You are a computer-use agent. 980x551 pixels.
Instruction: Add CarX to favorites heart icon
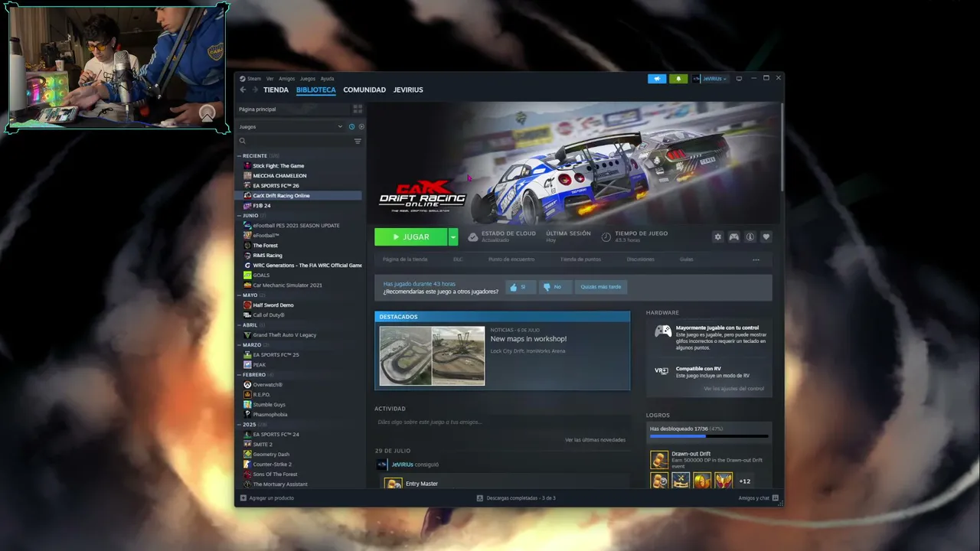click(x=766, y=237)
